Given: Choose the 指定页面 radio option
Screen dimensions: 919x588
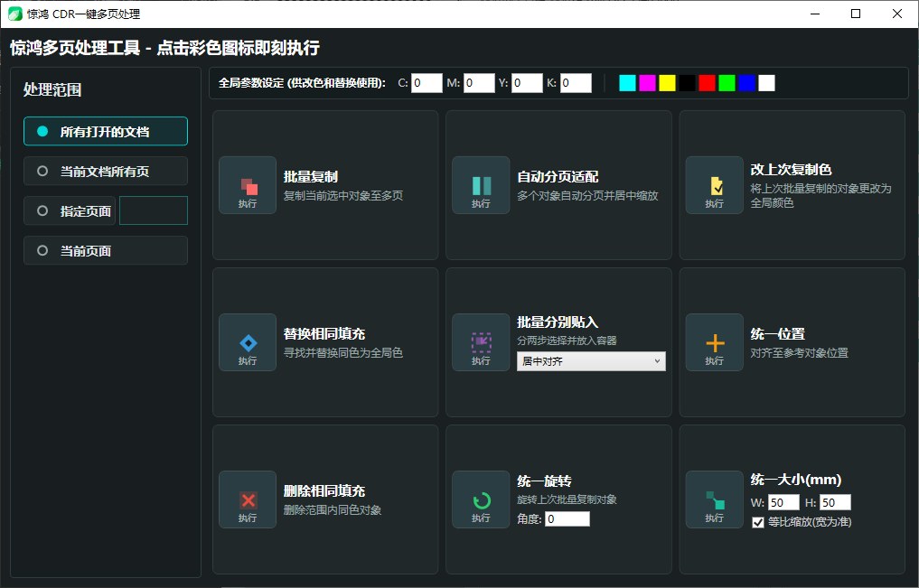Looking at the screenshot, I should point(70,210).
